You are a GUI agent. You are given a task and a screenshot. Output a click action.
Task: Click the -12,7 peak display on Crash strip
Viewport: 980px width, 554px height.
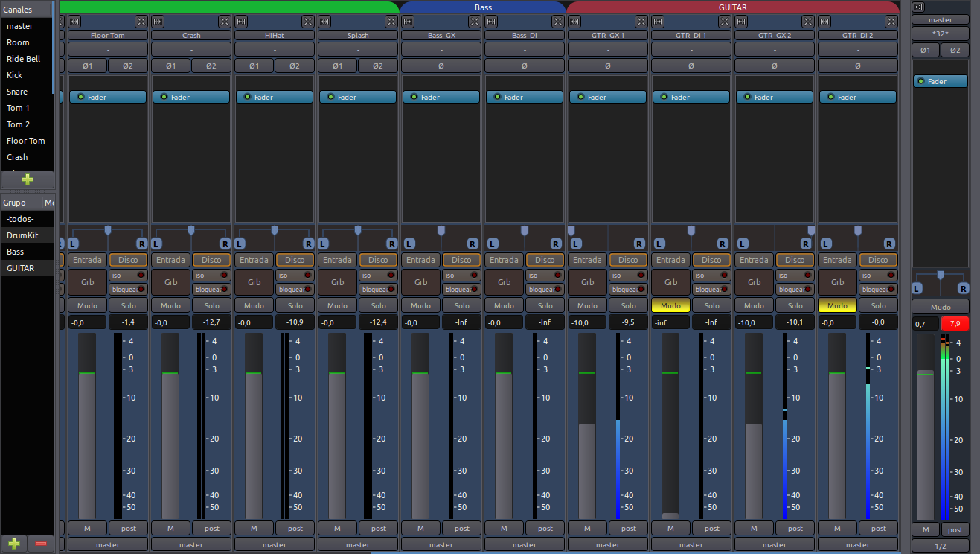211,322
